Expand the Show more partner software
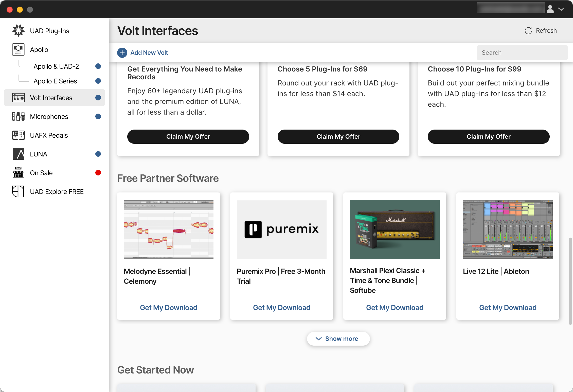The image size is (573, 392). pos(338,339)
